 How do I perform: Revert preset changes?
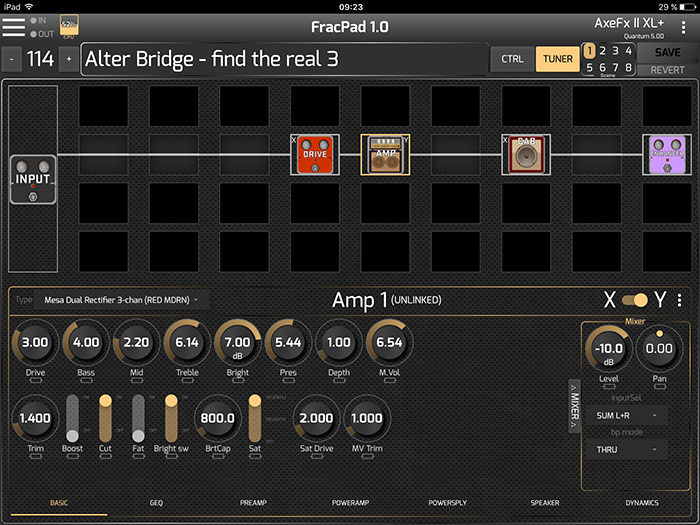(x=667, y=70)
